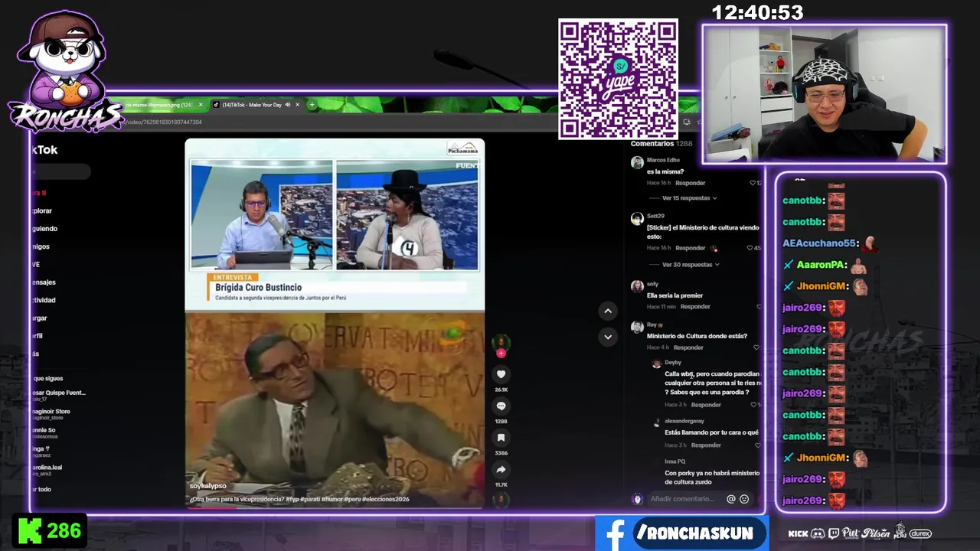
Task: Open spinning sound disc below share count
Action: [x=501, y=500]
